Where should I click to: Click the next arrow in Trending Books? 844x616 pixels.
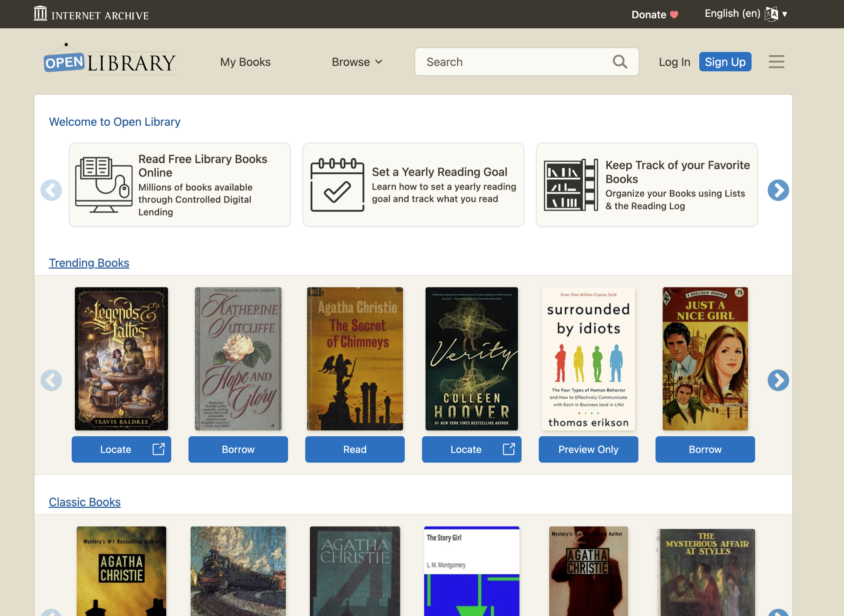tap(778, 381)
